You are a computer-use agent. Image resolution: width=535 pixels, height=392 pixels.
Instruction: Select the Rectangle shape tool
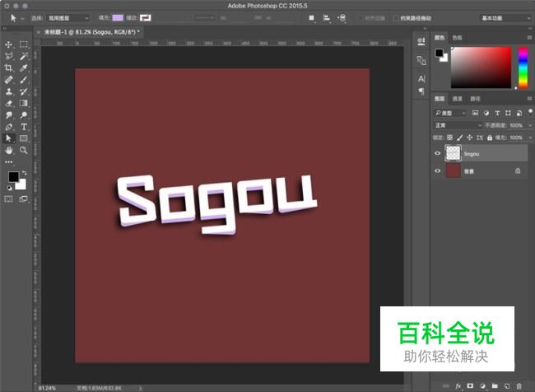(24, 138)
